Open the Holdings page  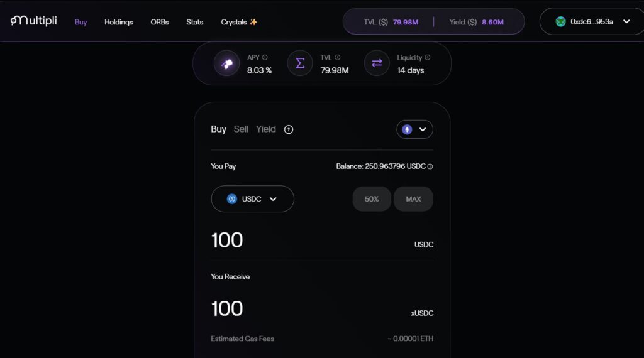118,22
